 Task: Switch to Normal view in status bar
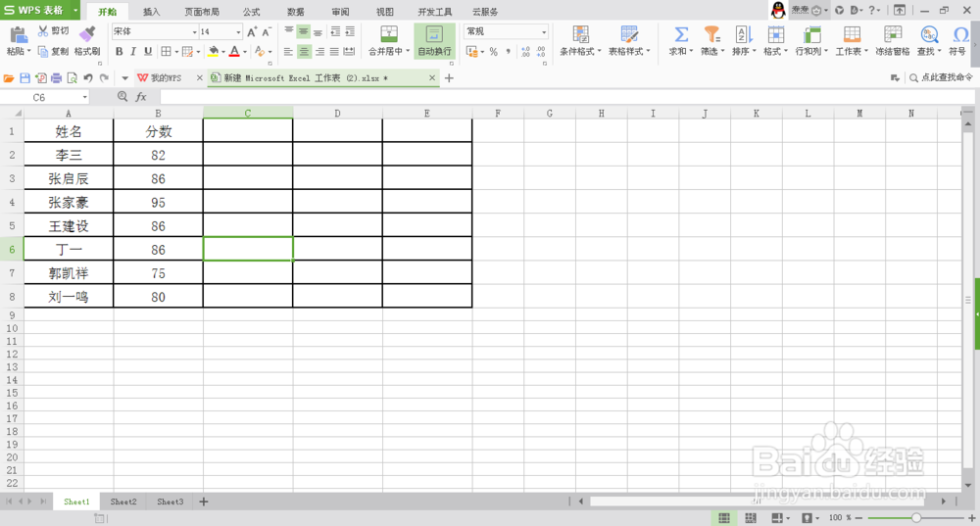click(724, 518)
